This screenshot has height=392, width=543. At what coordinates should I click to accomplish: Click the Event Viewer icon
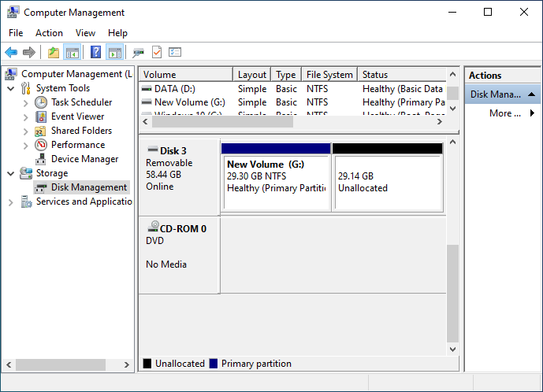(41, 116)
